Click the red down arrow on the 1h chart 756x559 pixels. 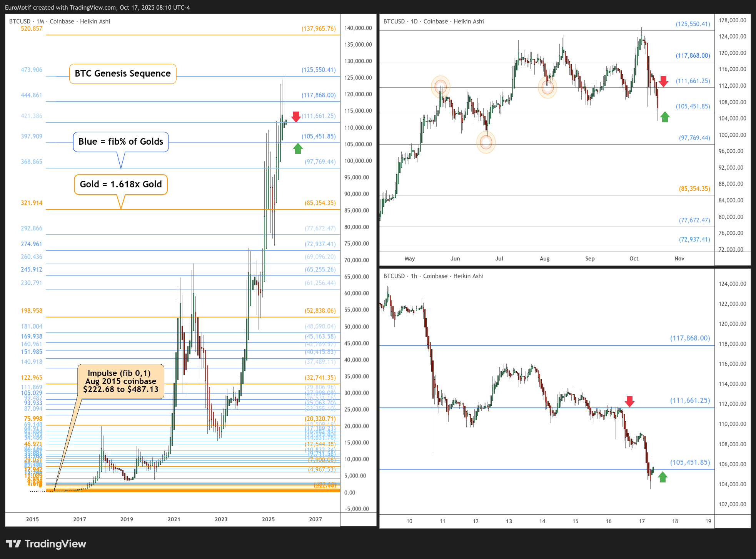coord(629,402)
